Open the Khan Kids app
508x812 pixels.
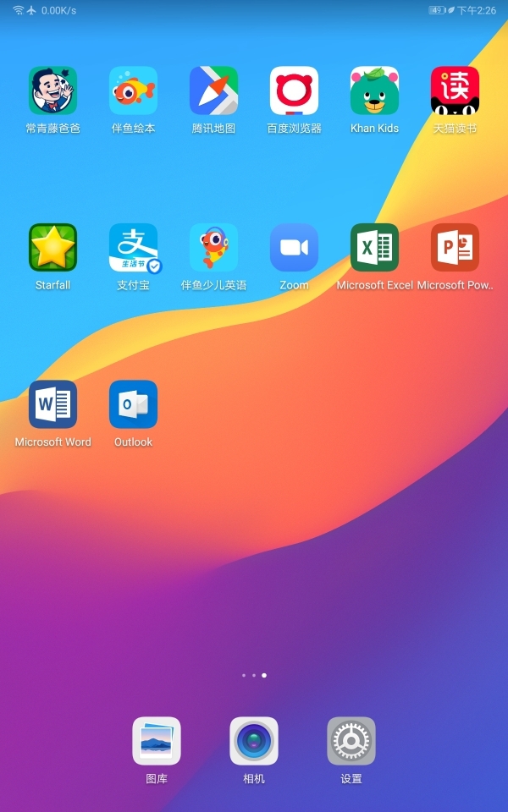tap(374, 91)
